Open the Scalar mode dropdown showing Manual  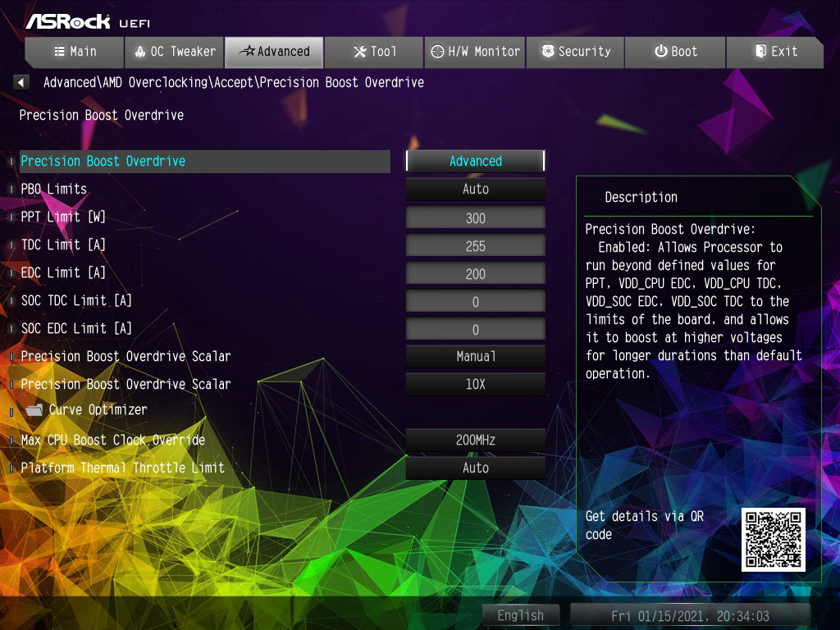click(475, 356)
